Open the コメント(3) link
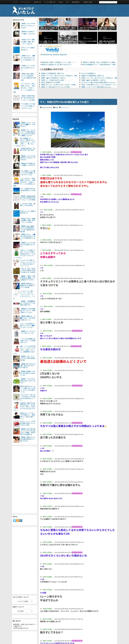 (65, 108)
